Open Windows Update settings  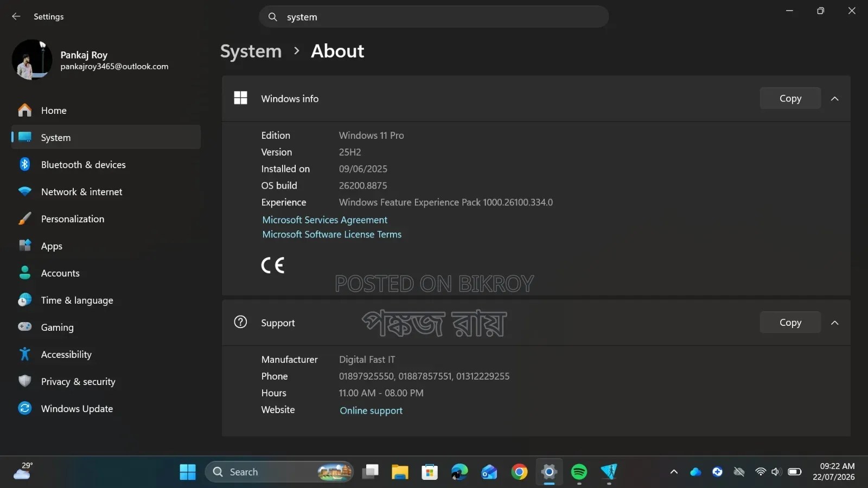tap(106, 408)
